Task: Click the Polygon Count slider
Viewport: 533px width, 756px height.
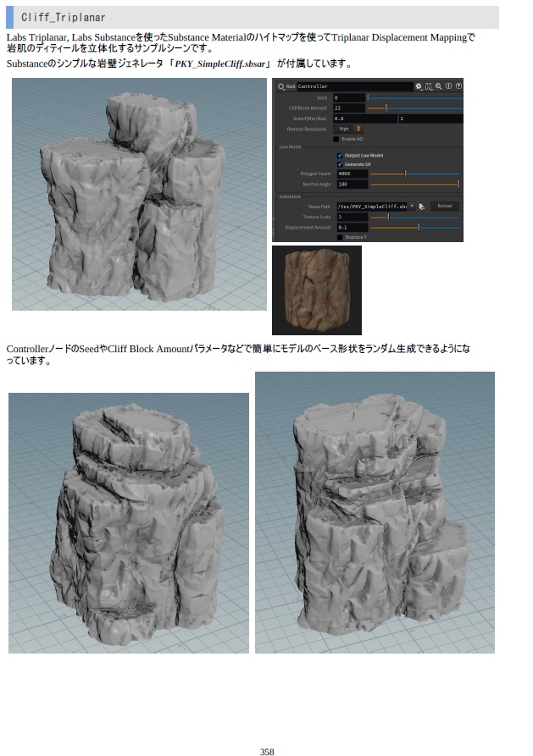Action: tap(414, 174)
